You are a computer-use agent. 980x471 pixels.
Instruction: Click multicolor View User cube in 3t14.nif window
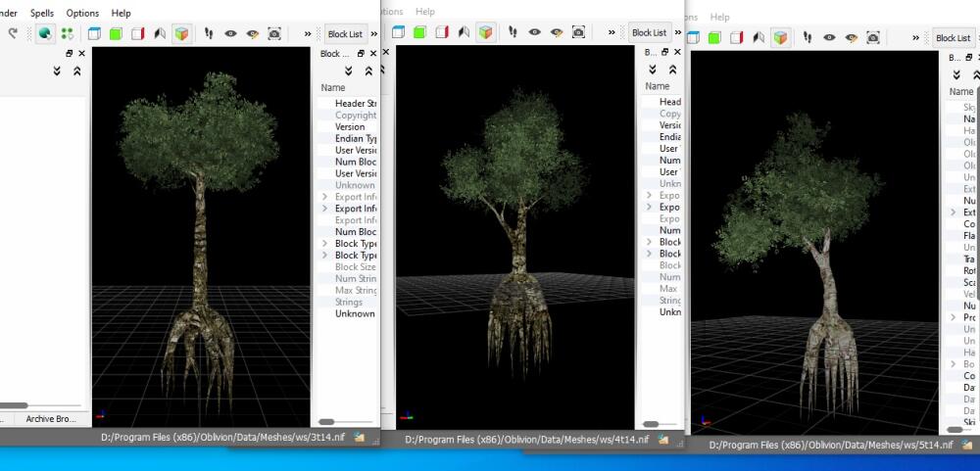(181, 33)
